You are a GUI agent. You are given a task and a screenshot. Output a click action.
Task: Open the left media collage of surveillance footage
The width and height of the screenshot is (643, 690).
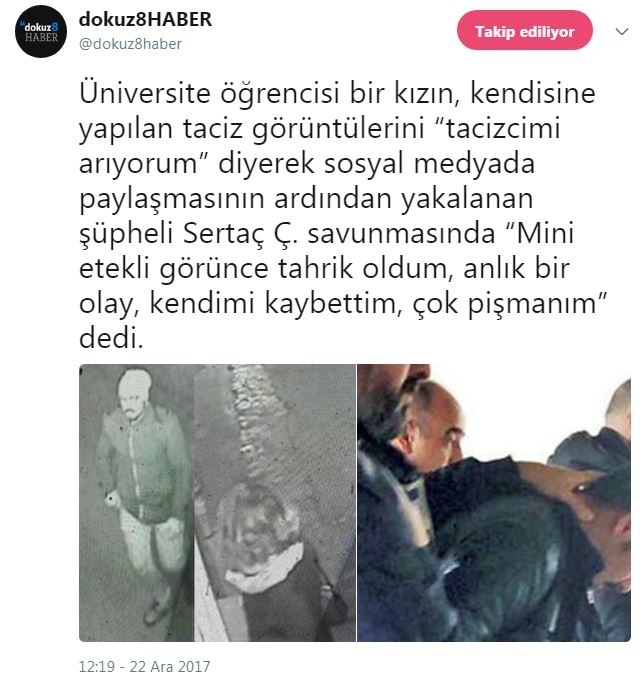coord(217,503)
